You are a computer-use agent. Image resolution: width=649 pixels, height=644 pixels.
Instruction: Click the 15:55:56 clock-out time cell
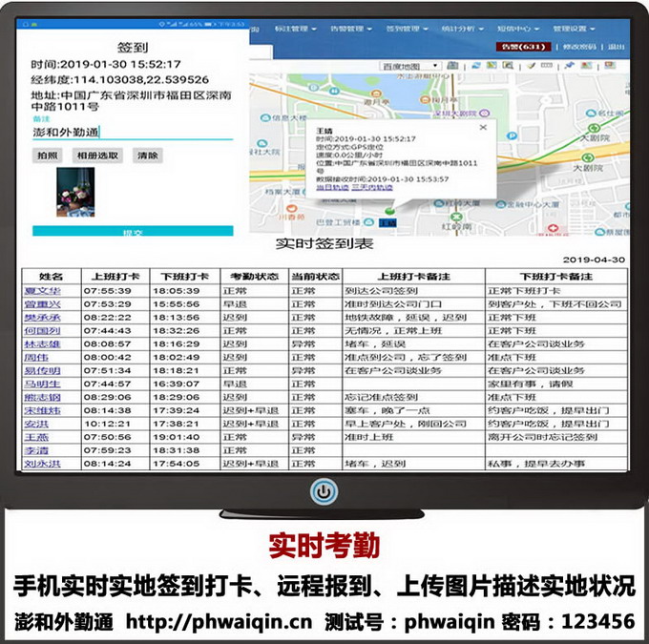pos(184,304)
